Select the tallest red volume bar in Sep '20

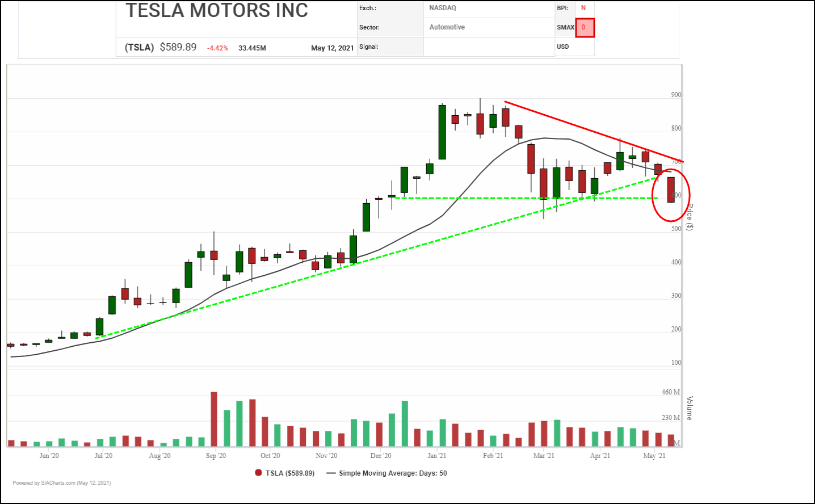pos(214,419)
